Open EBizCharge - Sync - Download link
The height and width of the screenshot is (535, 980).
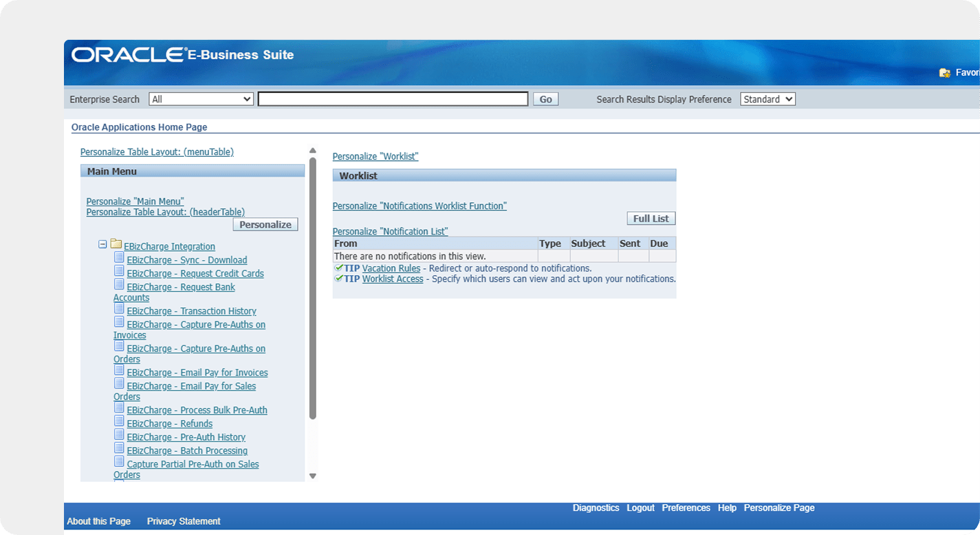tap(187, 260)
